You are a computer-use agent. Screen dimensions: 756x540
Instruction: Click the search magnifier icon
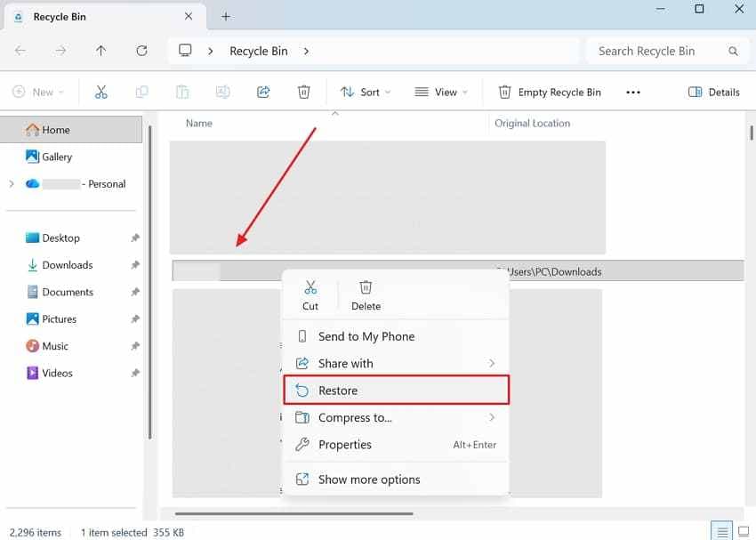pyautogui.click(x=734, y=51)
